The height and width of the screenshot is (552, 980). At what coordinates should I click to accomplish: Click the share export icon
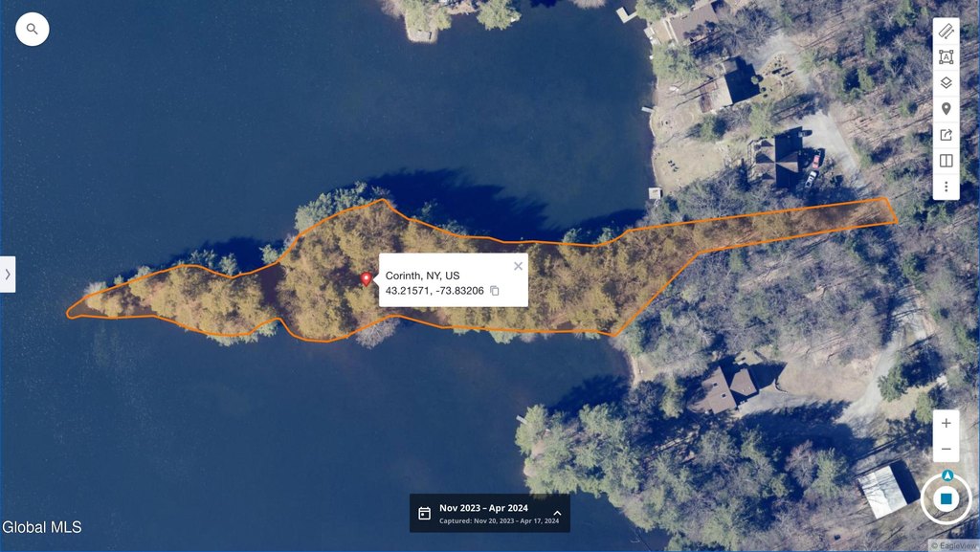(x=946, y=135)
